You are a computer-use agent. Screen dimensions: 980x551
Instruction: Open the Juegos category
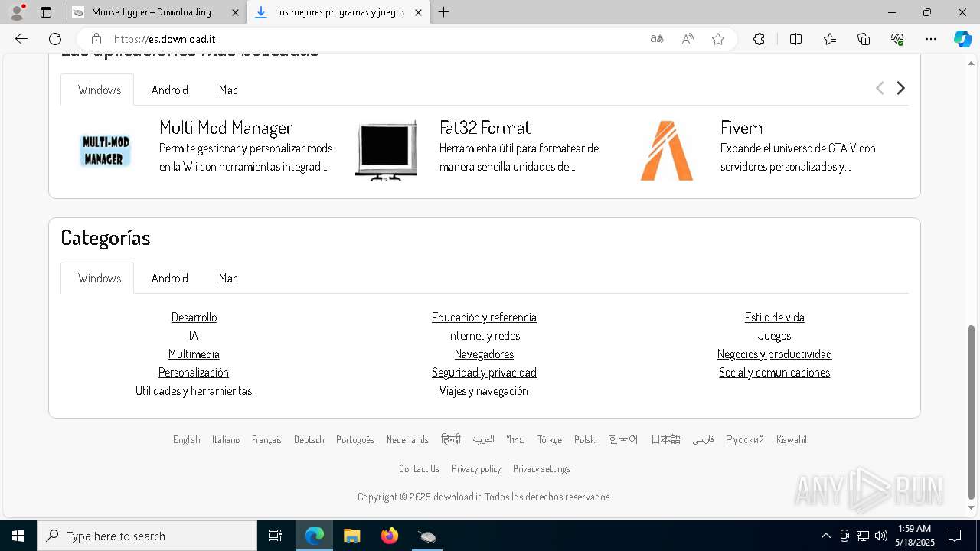tap(774, 335)
